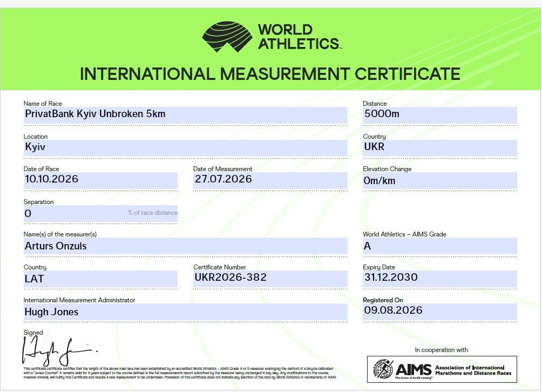The image size is (542, 392).
Task: Select the Location field with Kyiv
Action: (185, 148)
